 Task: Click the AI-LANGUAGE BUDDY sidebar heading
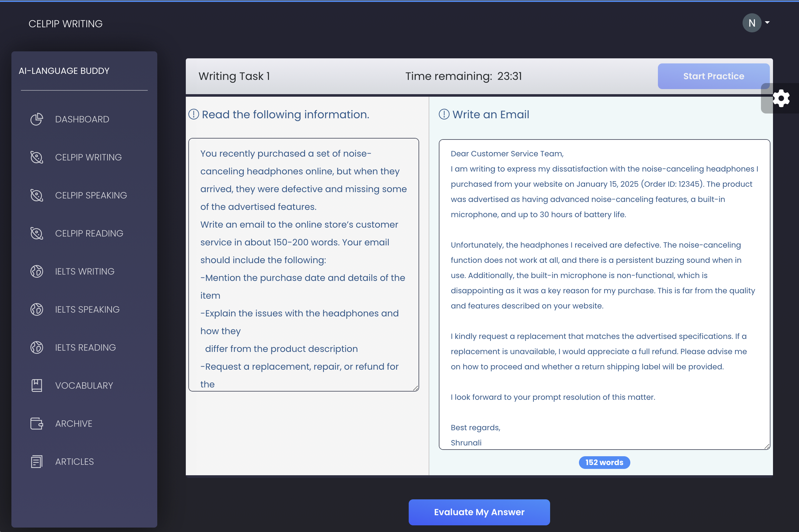64,71
